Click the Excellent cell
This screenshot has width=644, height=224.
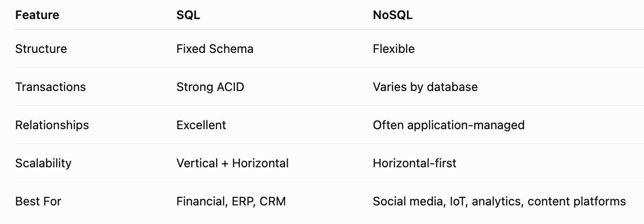201,125
